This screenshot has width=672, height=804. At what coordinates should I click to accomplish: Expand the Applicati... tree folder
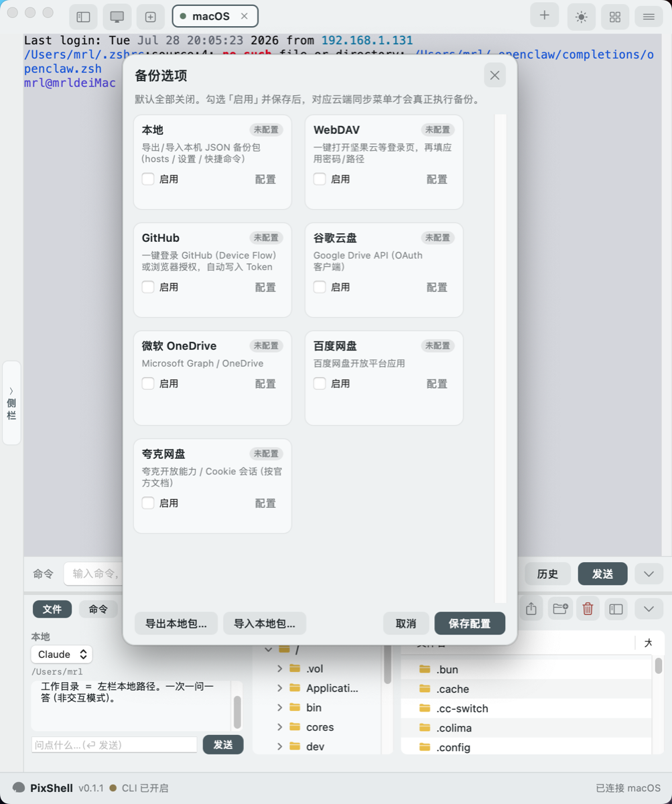(279, 688)
